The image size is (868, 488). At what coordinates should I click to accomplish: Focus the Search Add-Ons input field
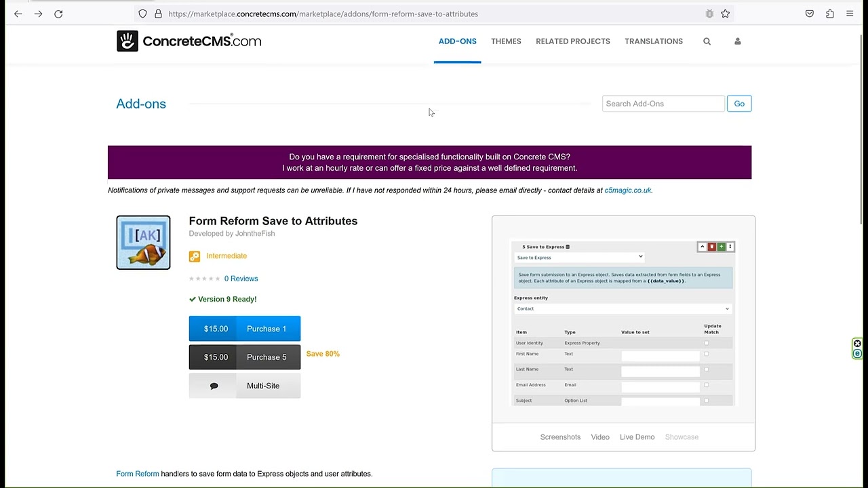(x=663, y=104)
